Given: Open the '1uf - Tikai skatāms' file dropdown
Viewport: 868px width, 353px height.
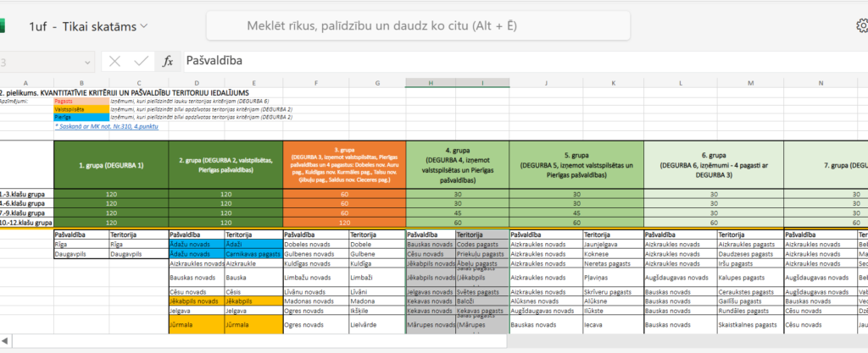Looking at the screenshot, I should [88, 26].
